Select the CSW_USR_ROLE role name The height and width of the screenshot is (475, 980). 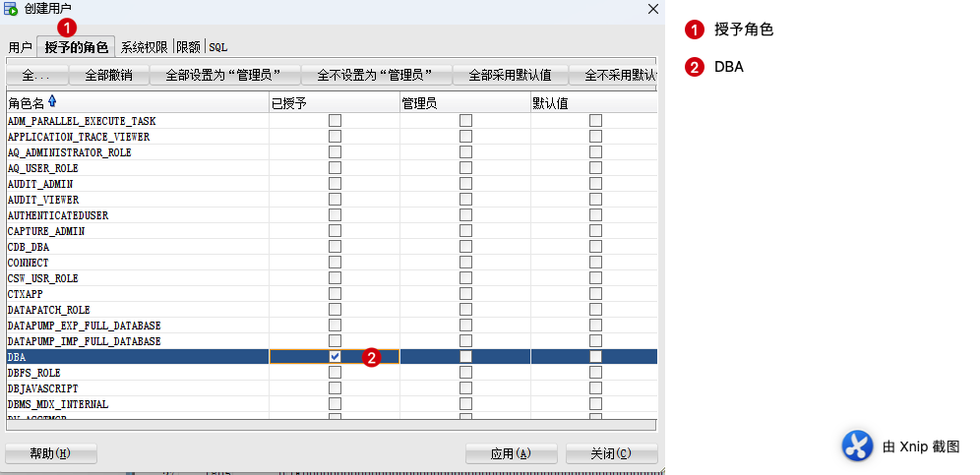pyautogui.click(x=43, y=278)
